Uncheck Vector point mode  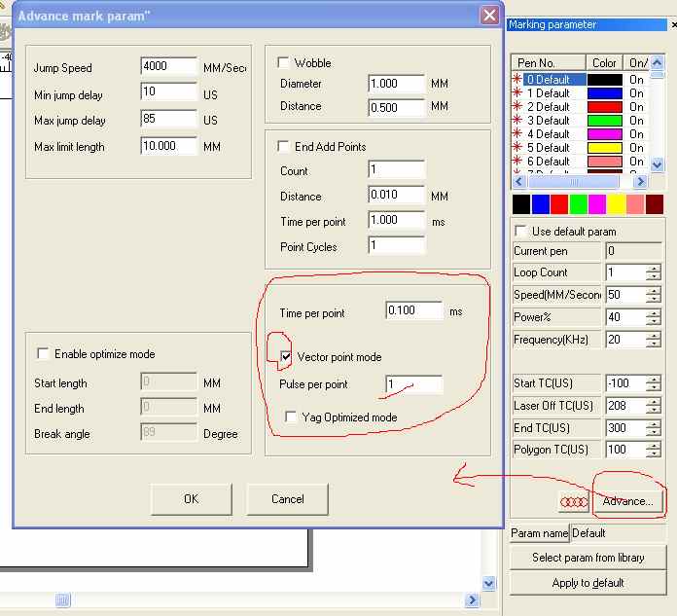pyautogui.click(x=286, y=357)
